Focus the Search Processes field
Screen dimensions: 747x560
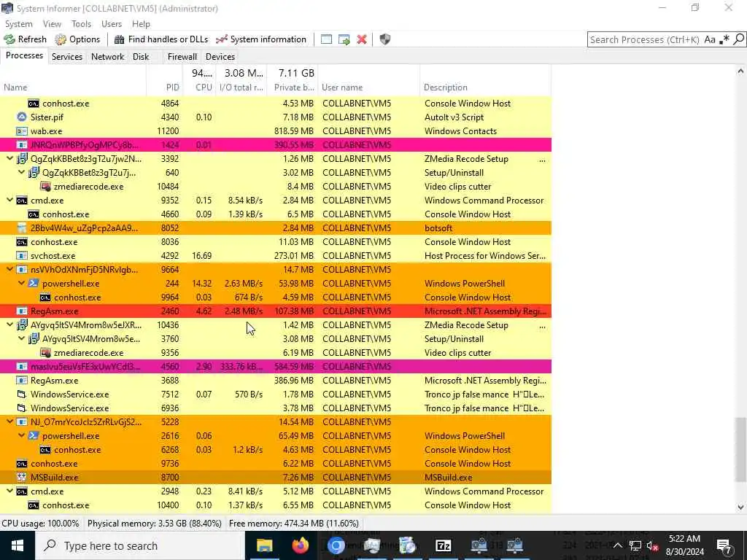click(x=645, y=39)
